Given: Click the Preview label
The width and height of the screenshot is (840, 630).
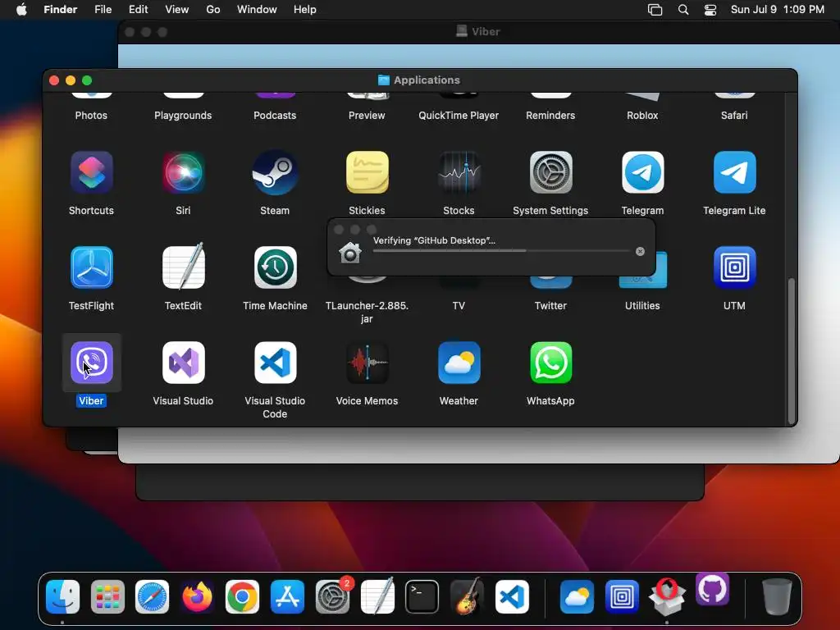Looking at the screenshot, I should click(x=367, y=115).
